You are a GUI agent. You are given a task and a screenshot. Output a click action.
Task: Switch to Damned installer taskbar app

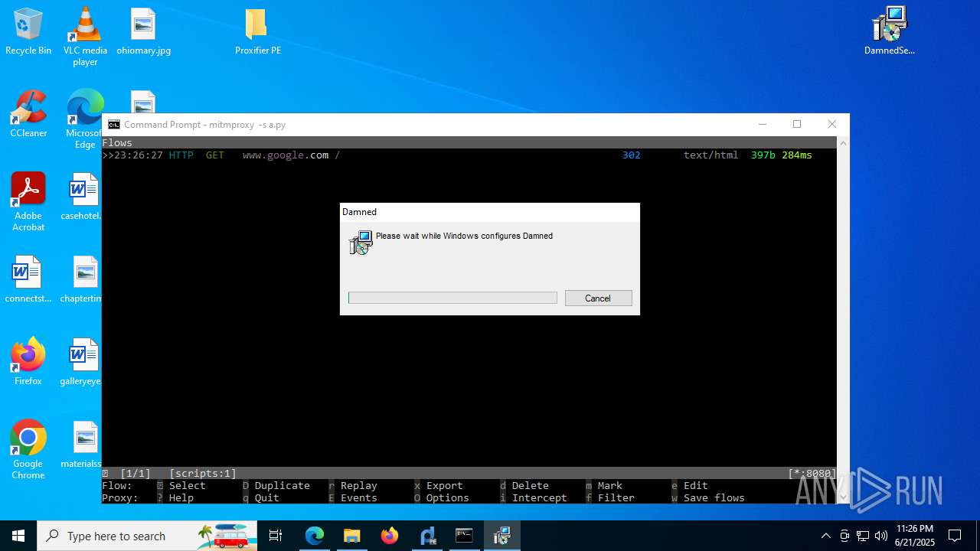tap(501, 536)
